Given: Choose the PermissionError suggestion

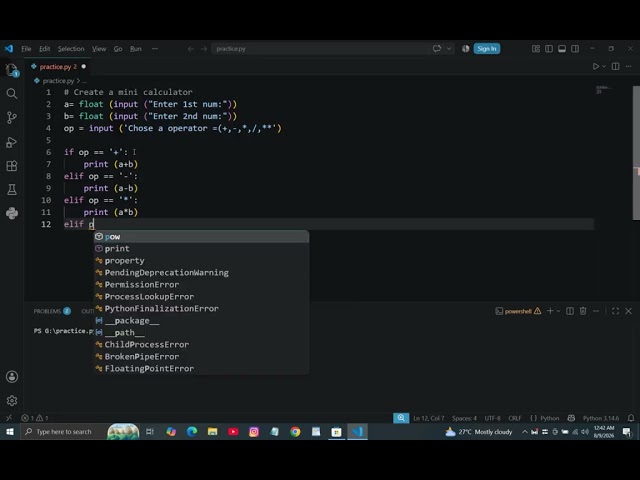Looking at the screenshot, I should [201, 284].
